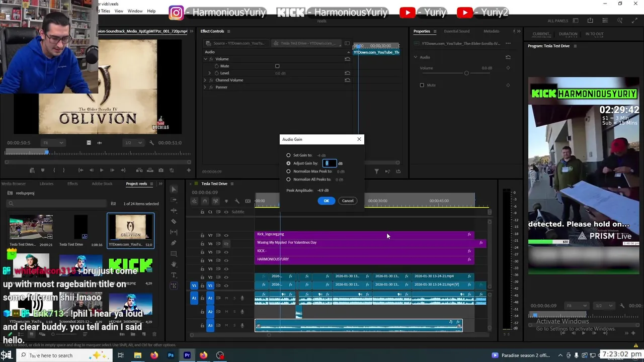The height and width of the screenshot is (362, 644).
Task: Click the Source monitor Overwrite icon
Action: point(149,170)
